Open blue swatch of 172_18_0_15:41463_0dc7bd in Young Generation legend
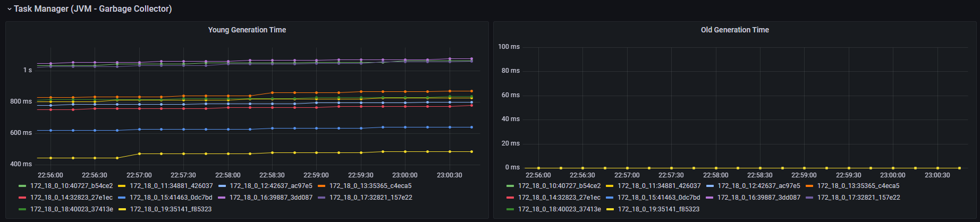Screen dimensions: 980x222 pyautogui.click(x=122, y=198)
